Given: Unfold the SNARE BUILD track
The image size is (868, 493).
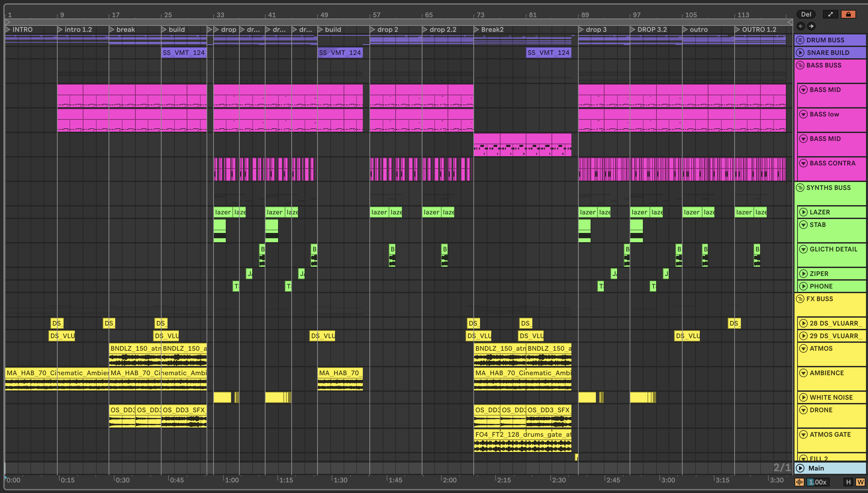Looking at the screenshot, I should [x=800, y=53].
